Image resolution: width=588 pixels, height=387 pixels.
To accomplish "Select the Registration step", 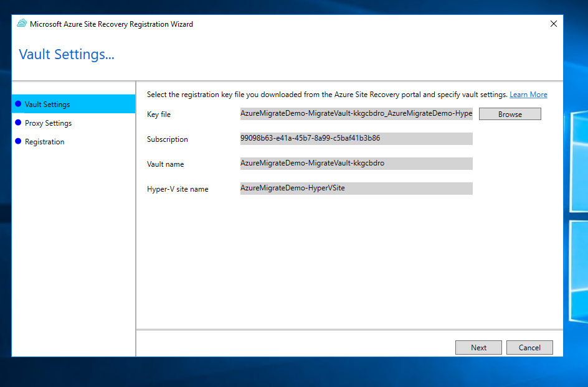I will pyautogui.click(x=73, y=142).
